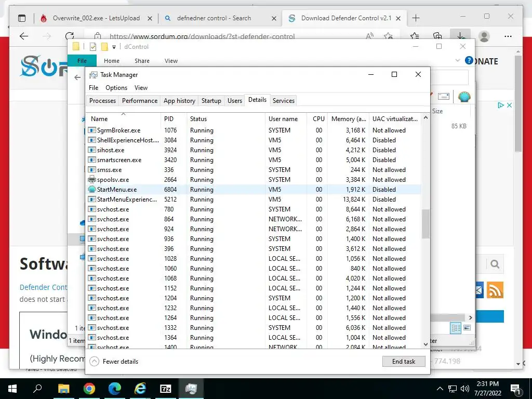Screen dimensions: 532x399
Task: Select smartscreen.exe row
Action: [254, 160]
